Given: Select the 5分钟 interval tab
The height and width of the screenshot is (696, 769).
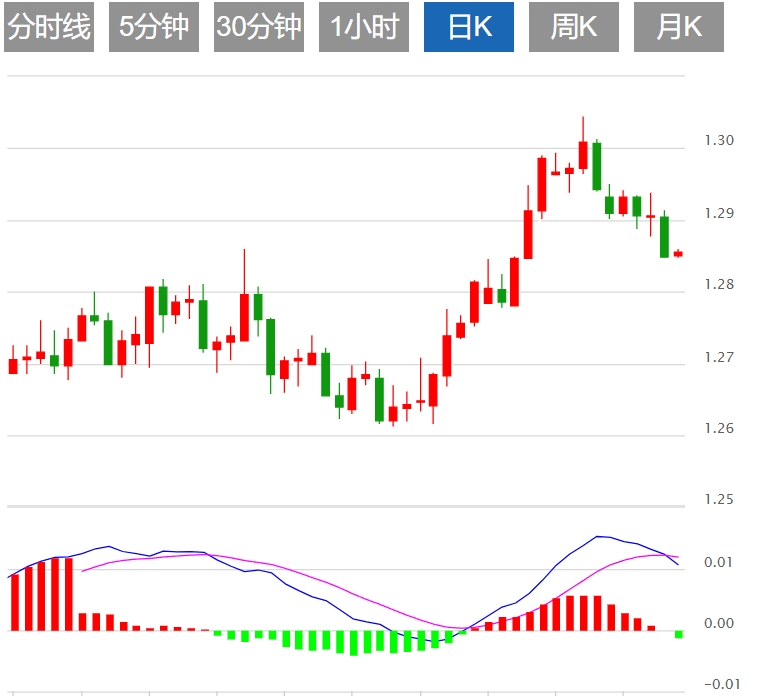Looking at the screenshot, I should coord(154,27).
